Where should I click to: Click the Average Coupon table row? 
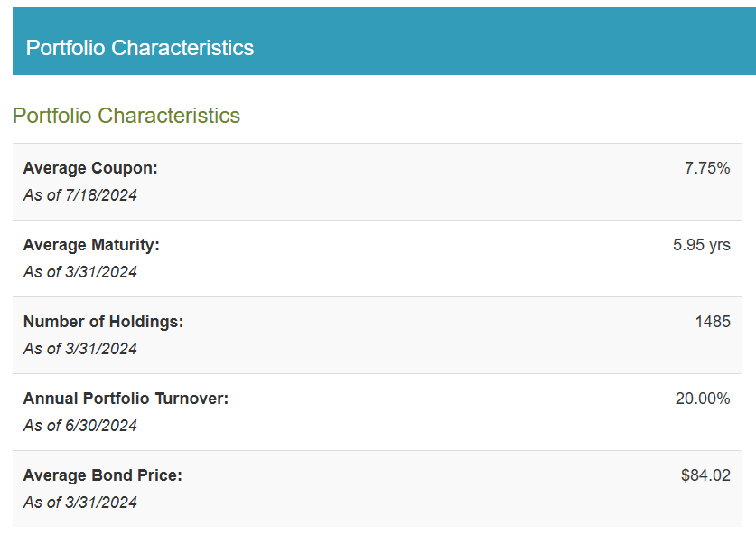click(377, 182)
